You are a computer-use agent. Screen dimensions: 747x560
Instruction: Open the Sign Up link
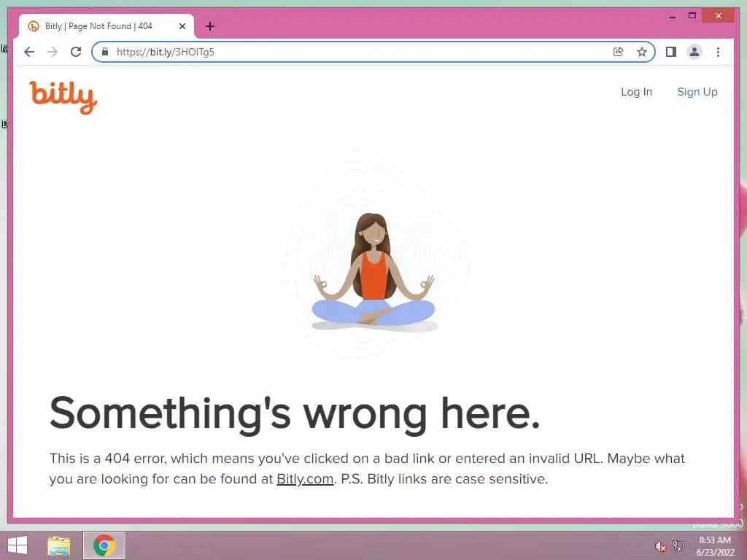(x=697, y=92)
